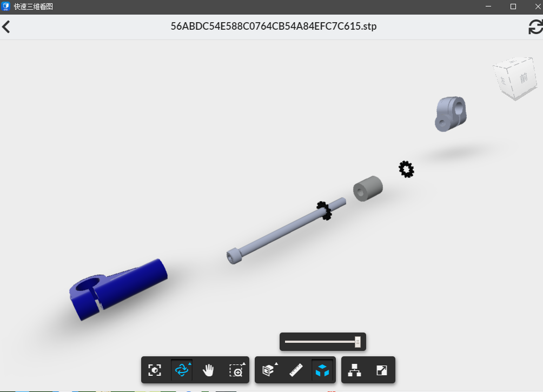Open the model structure tree icon
The width and height of the screenshot is (543, 392).
point(354,370)
